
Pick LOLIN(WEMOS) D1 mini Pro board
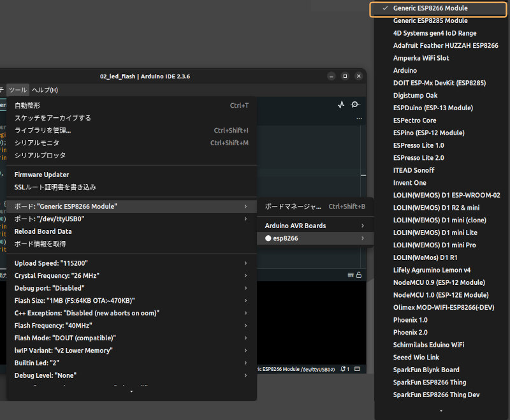point(434,245)
